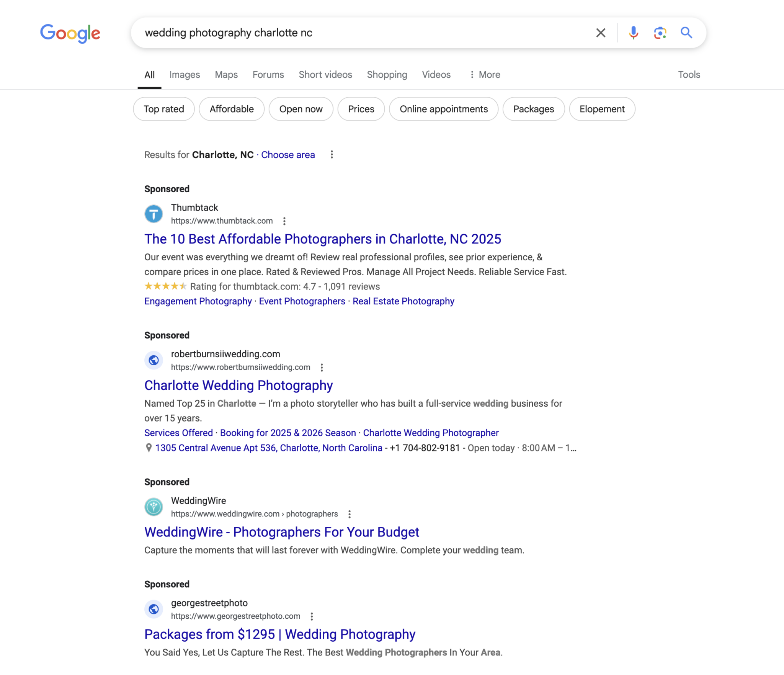The image size is (784, 675).
Task: Open The 10 Best Affordable Photographers result
Action: [x=322, y=239]
